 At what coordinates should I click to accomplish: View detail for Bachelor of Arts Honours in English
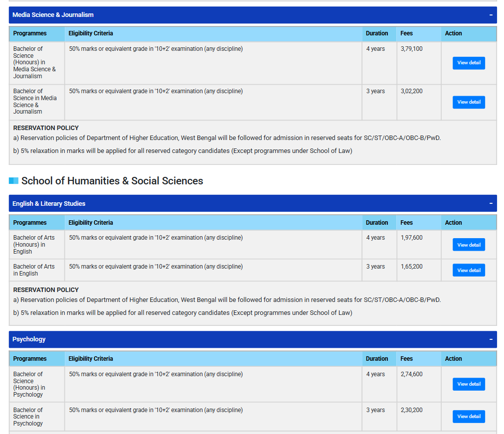coord(469,245)
